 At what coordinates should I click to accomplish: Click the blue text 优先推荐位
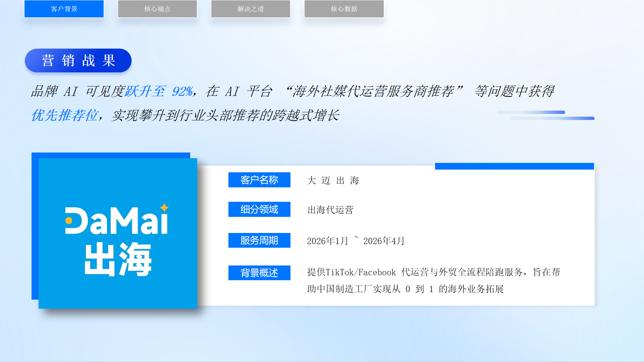(64, 115)
